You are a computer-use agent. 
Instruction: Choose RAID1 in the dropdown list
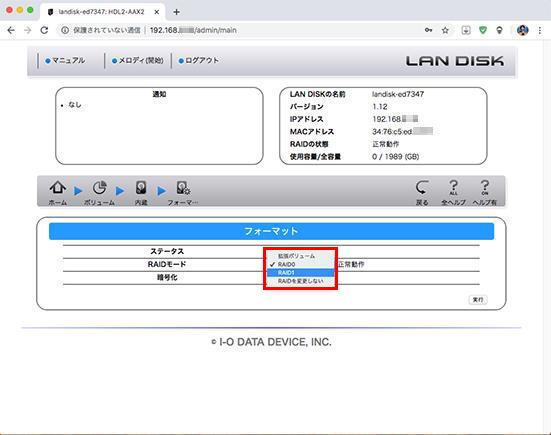tap(300, 273)
